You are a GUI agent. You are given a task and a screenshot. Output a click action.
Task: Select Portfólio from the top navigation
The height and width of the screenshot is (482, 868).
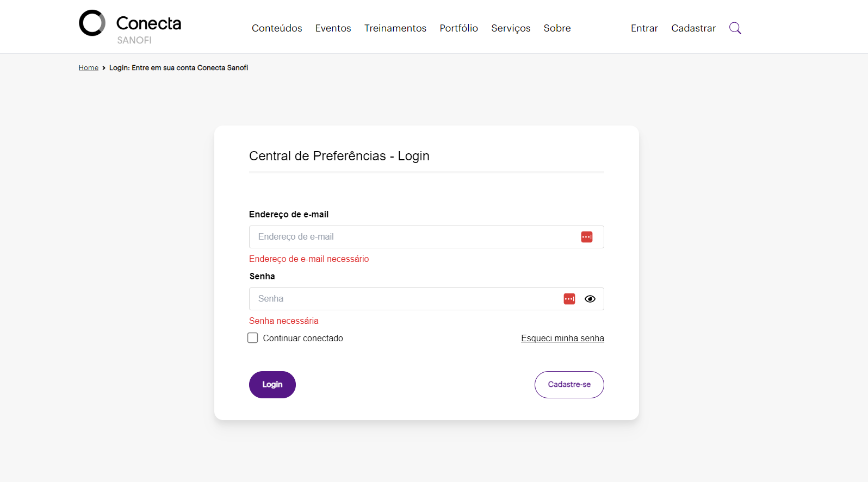tap(458, 28)
